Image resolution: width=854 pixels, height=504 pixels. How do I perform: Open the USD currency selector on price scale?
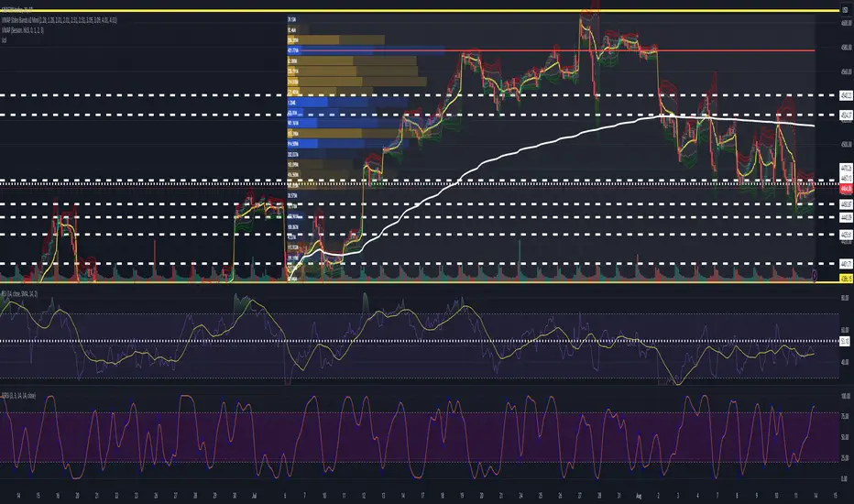(x=845, y=9)
